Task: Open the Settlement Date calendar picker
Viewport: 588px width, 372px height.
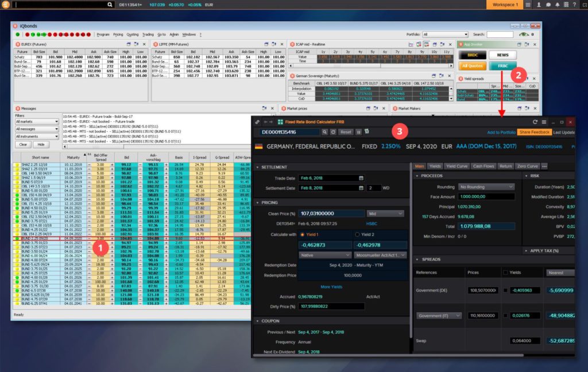Action: tap(361, 187)
